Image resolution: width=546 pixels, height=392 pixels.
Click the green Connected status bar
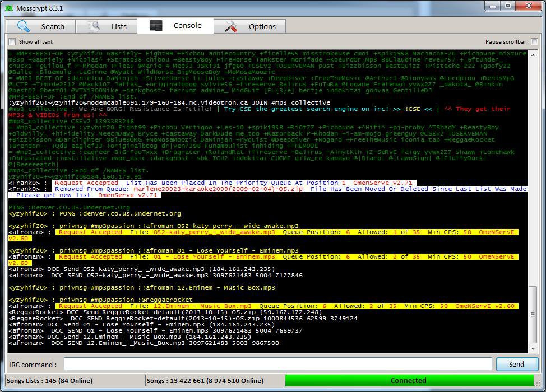(409, 381)
